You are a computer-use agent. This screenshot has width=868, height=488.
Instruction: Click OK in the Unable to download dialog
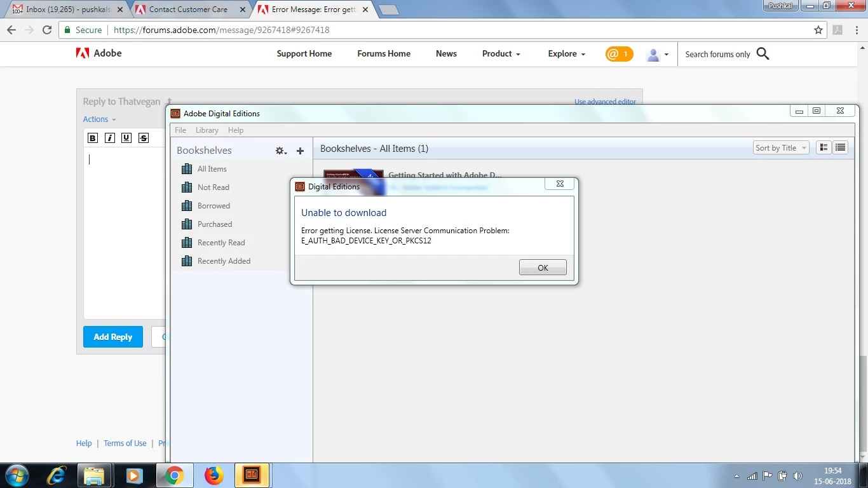point(543,268)
